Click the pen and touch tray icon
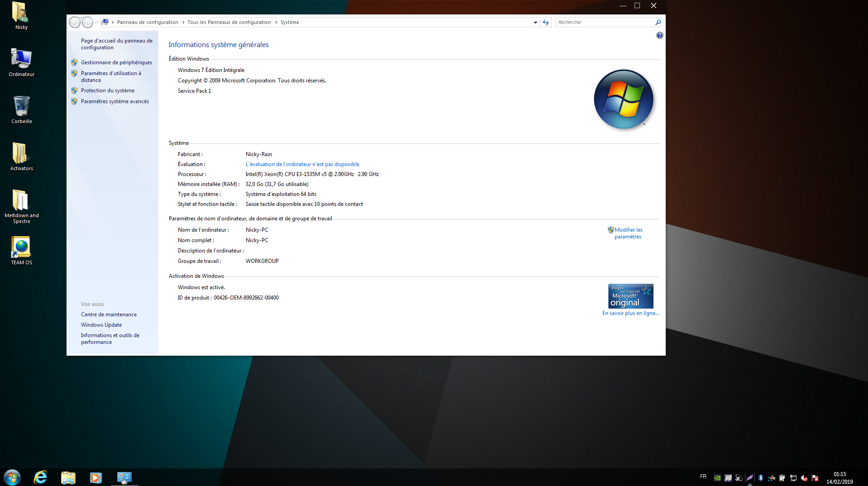The width and height of the screenshot is (868, 486). [x=772, y=478]
